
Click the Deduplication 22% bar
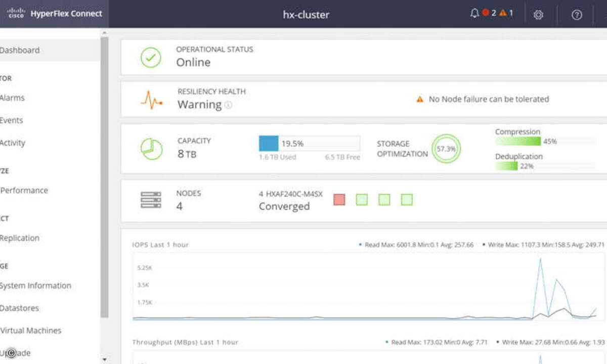545,166
